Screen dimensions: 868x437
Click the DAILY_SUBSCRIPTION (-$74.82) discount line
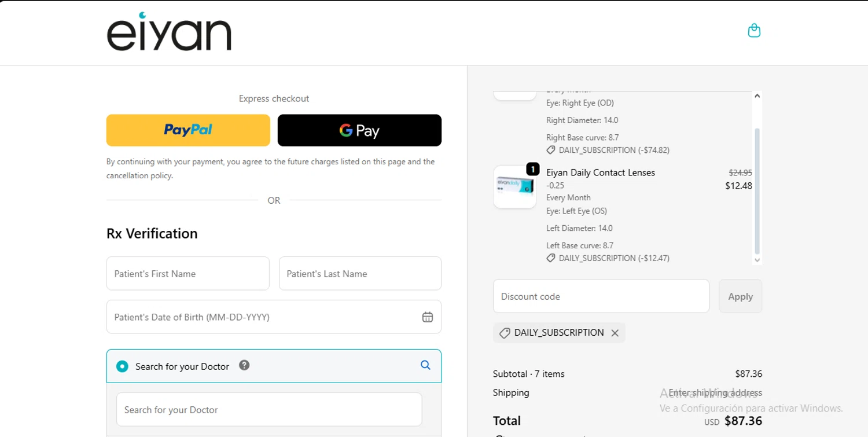(608, 150)
